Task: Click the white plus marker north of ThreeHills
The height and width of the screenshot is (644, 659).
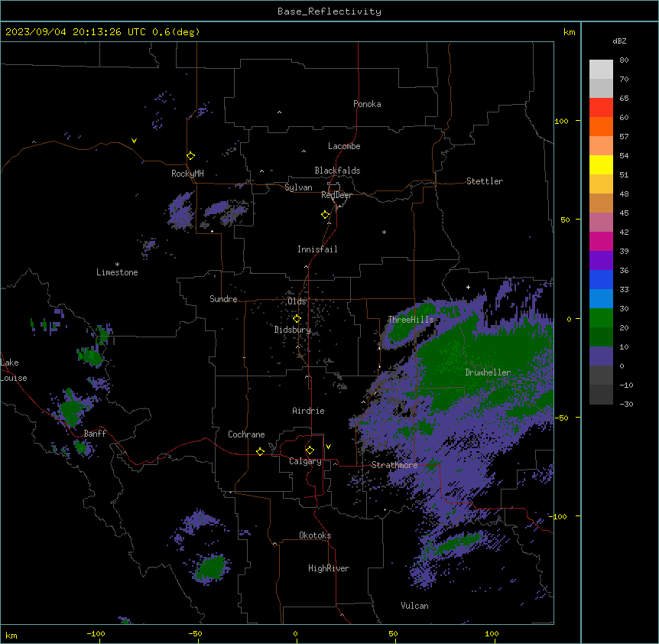Action: tap(468, 287)
